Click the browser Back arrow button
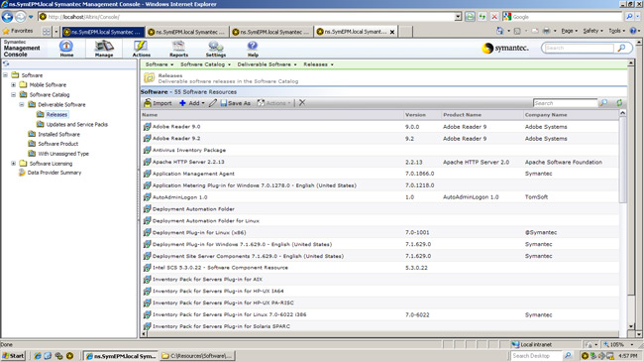Viewport: 644px width, 362px height. pos(7,17)
